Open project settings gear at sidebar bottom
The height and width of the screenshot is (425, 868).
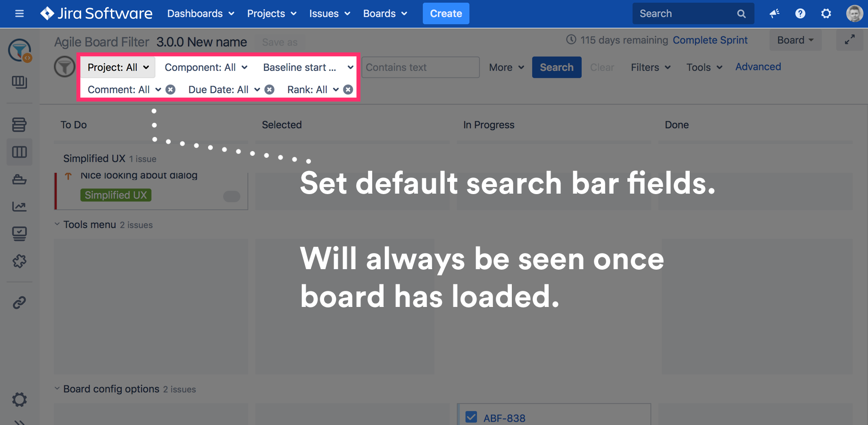coord(19,400)
